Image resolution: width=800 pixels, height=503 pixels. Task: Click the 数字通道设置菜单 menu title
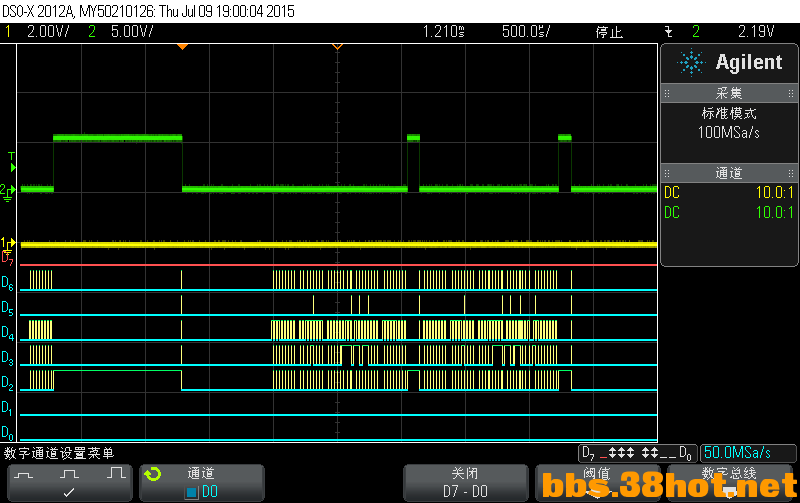(x=59, y=453)
